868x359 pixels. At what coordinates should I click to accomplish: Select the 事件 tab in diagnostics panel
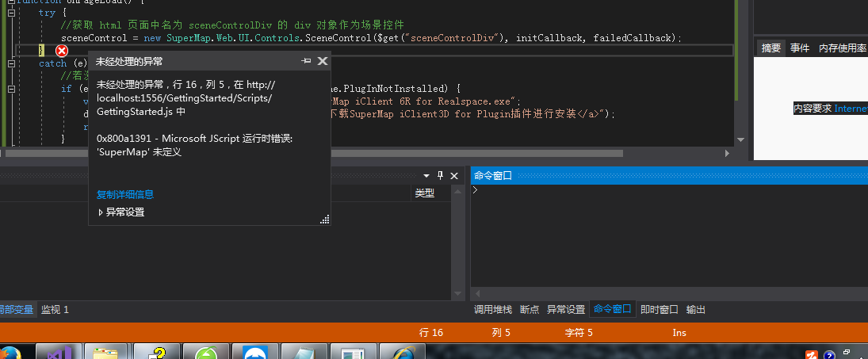tap(800, 48)
